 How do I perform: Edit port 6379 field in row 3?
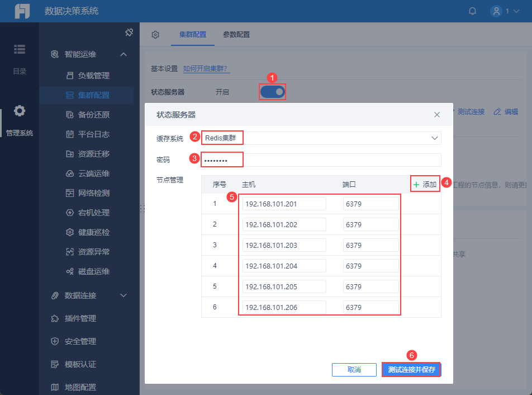coord(371,245)
